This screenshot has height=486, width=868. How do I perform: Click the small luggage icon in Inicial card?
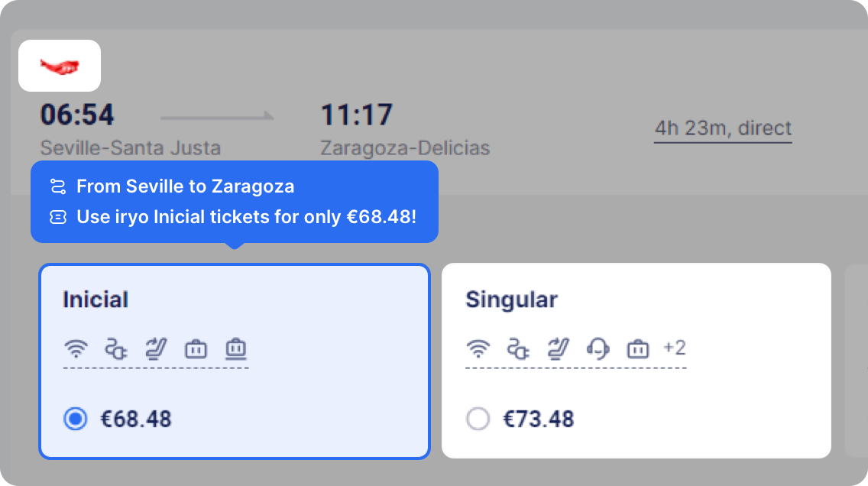coord(196,349)
